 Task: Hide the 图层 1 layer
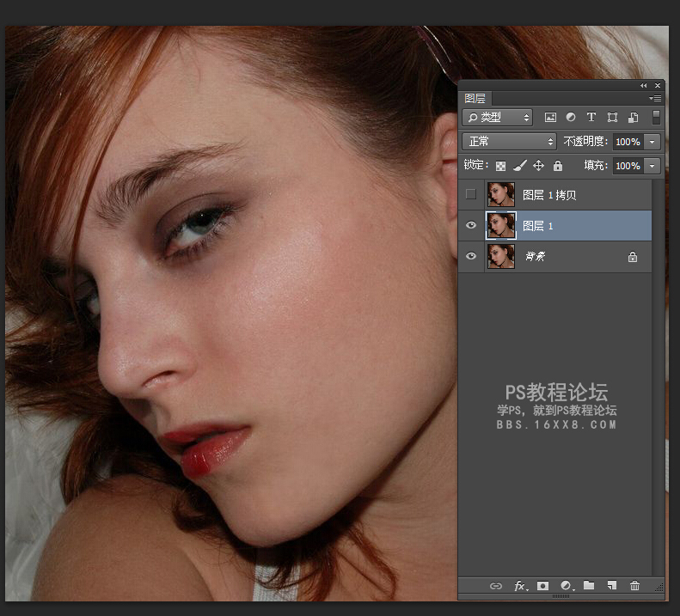[x=470, y=226]
